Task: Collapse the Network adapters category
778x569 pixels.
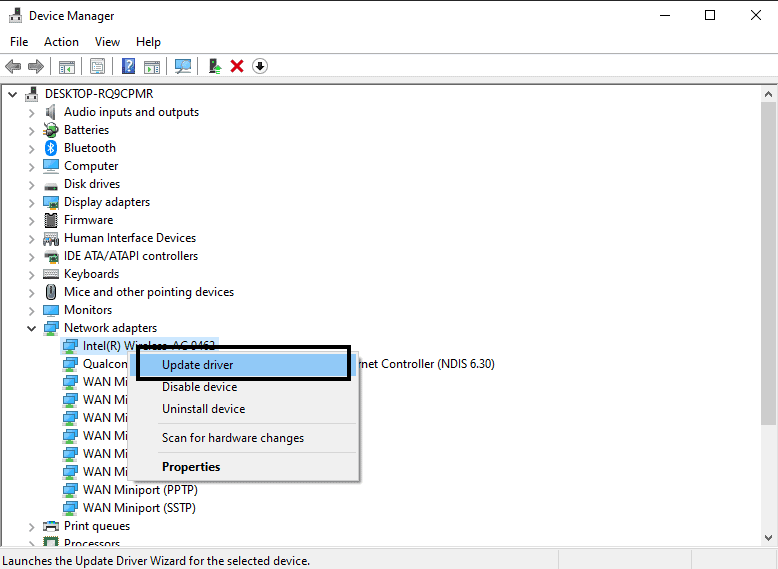Action: click(x=31, y=328)
